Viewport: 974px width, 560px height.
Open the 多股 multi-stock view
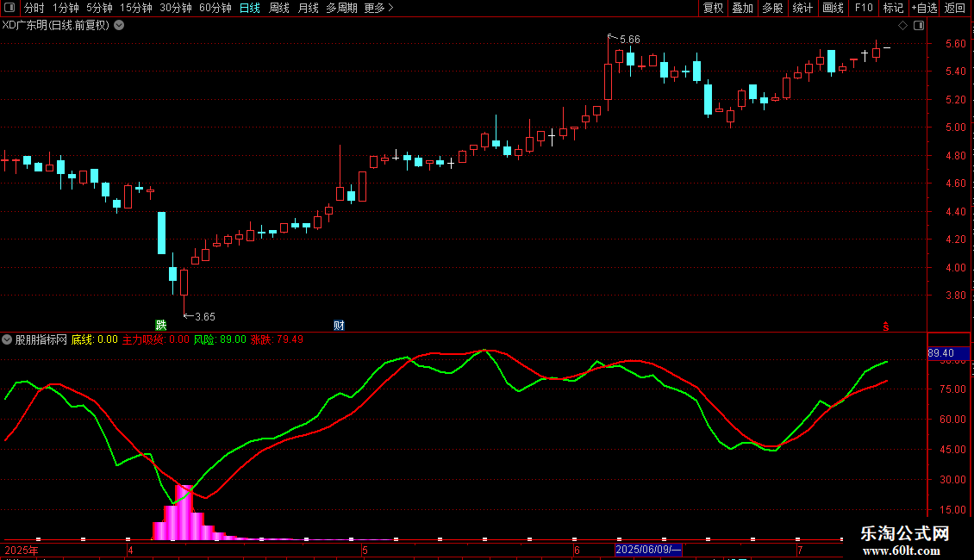tap(772, 8)
